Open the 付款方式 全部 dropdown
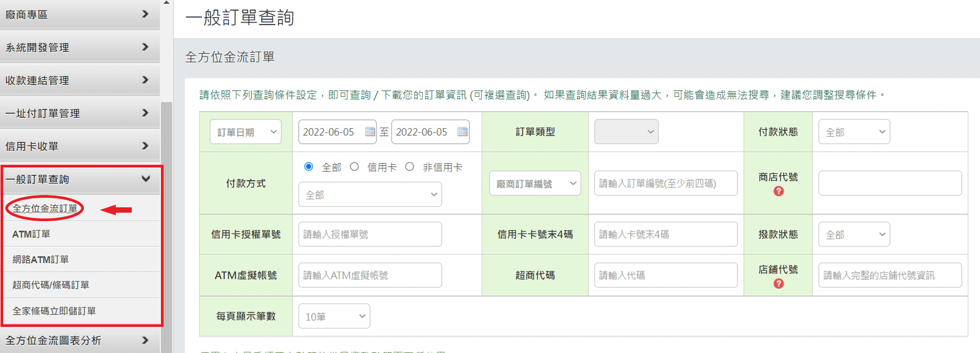Viewport: 980px width, 353px height. pos(370,195)
